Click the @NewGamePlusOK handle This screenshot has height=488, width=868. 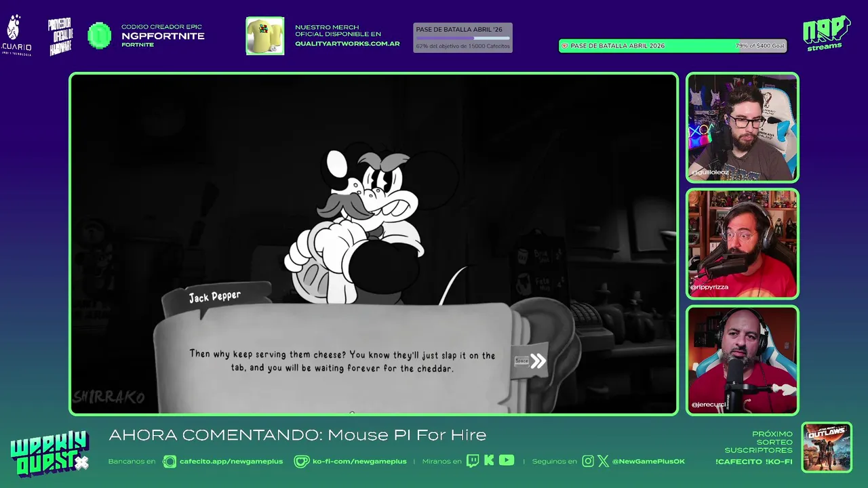(x=648, y=462)
